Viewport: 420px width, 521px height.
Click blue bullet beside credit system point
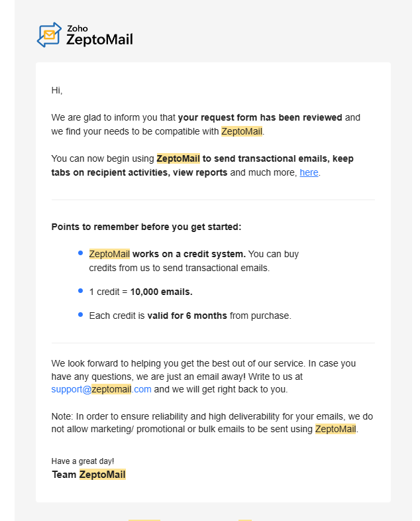click(x=80, y=253)
